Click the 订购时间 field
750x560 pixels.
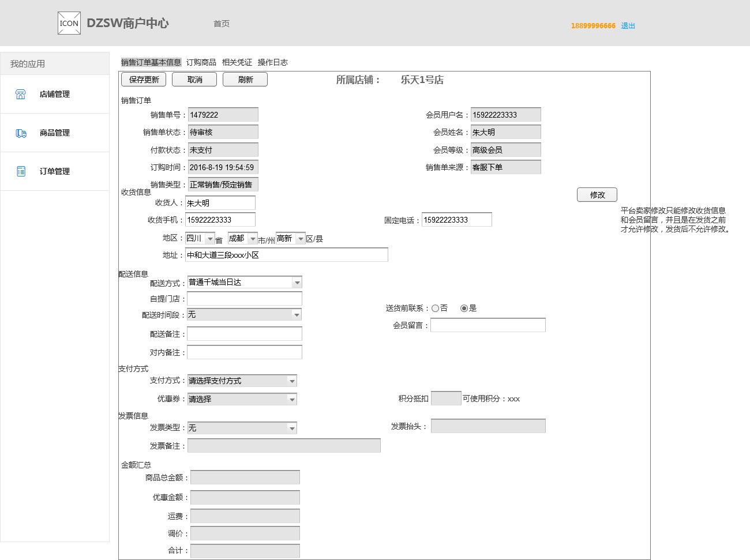point(223,167)
